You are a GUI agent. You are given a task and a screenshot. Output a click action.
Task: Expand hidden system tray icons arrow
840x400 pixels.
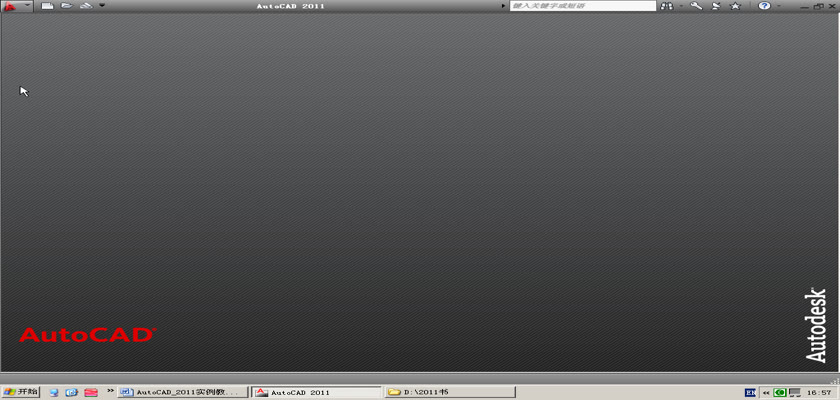pyautogui.click(x=766, y=393)
